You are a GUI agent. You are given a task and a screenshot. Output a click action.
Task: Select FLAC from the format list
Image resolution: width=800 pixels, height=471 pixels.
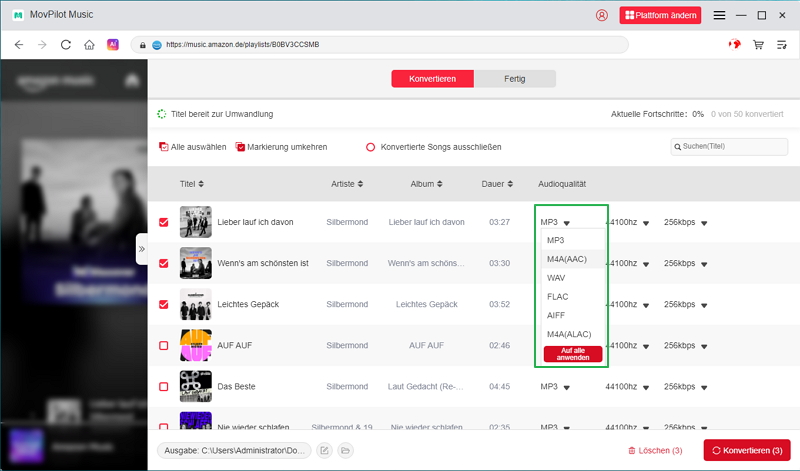(x=558, y=297)
